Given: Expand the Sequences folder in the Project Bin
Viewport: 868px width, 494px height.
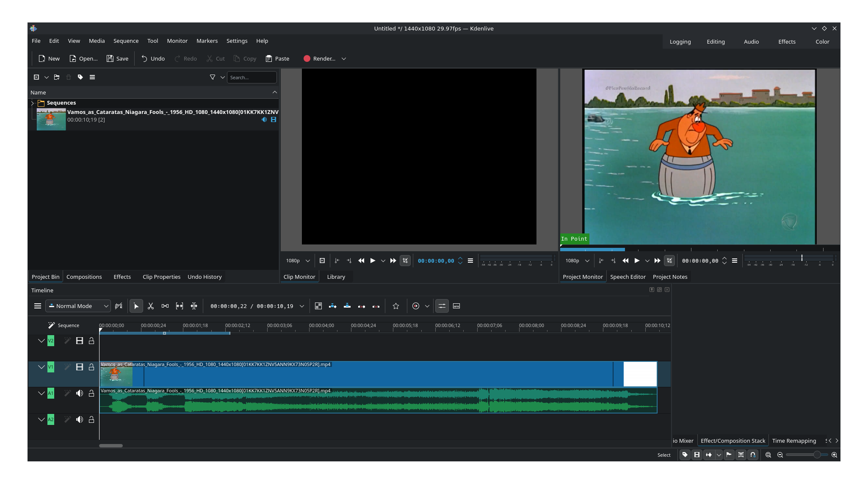Looking at the screenshot, I should pyautogui.click(x=32, y=103).
